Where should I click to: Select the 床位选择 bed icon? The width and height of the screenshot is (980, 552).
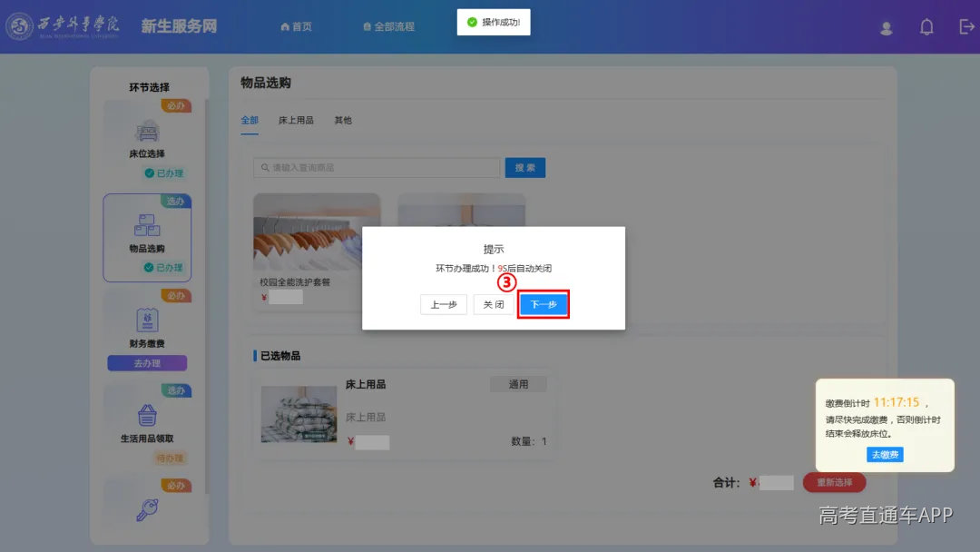click(147, 132)
